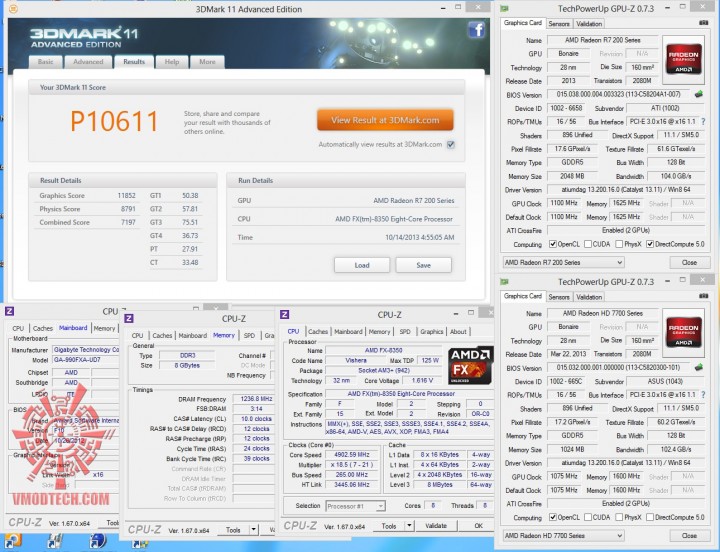Click 3DMark 11 orange title bar icon
This screenshot has width=720, height=552.
[13, 9]
